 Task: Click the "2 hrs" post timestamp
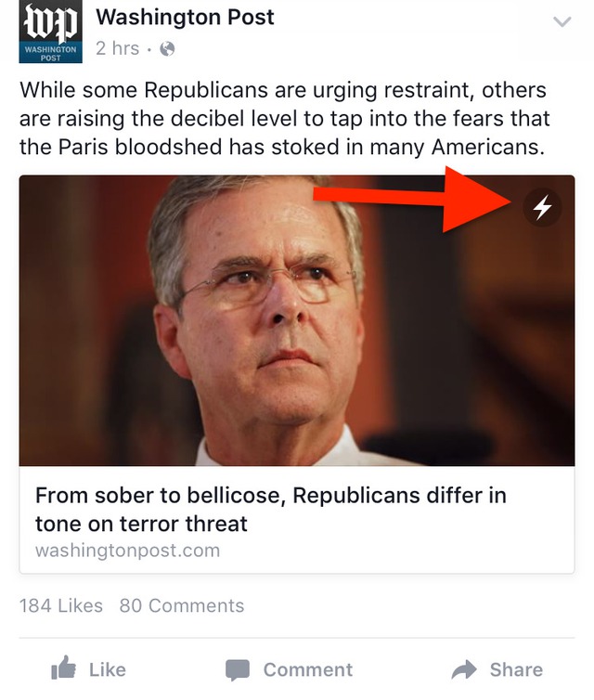[117, 48]
